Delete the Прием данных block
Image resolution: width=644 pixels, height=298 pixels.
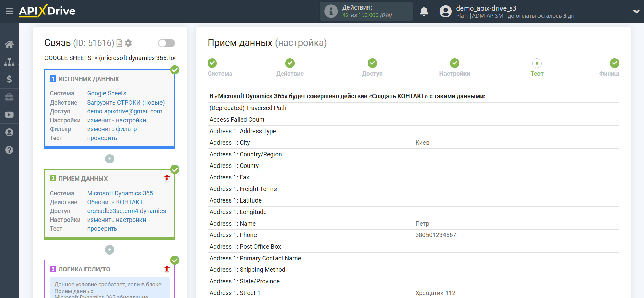tap(167, 178)
